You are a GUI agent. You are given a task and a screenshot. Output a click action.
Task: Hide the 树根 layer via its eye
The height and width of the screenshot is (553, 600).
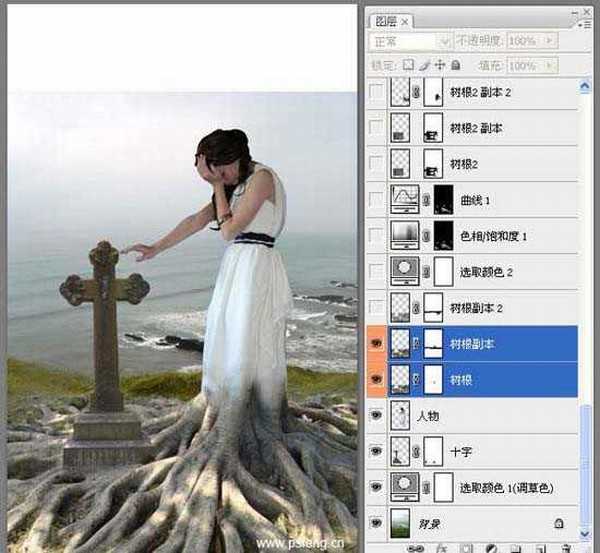click(x=377, y=379)
